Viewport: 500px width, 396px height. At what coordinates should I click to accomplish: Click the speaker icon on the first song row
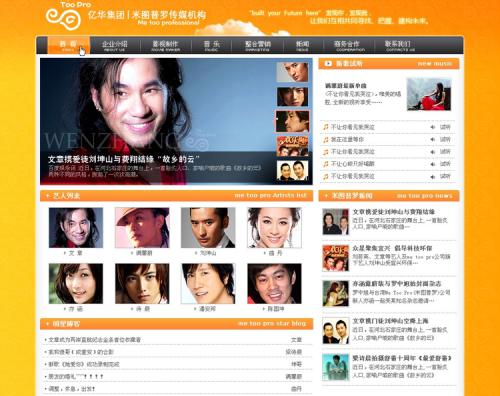[x=433, y=127]
